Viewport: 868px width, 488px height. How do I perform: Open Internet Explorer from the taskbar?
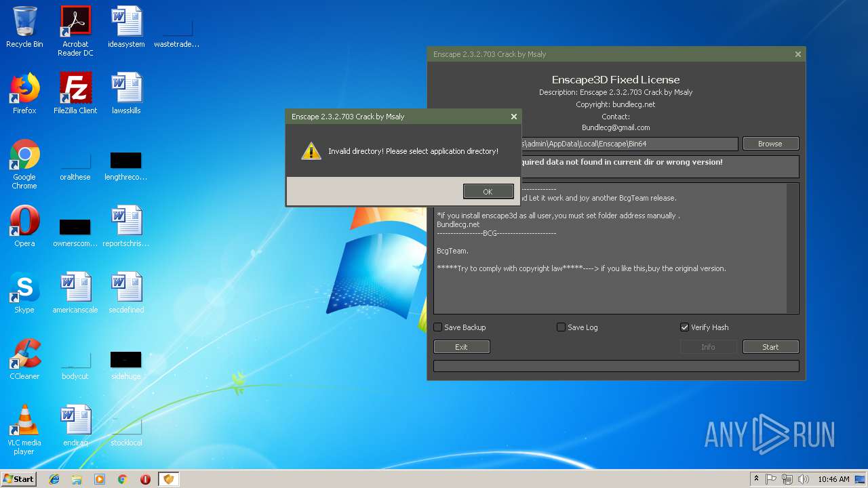[x=54, y=479]
